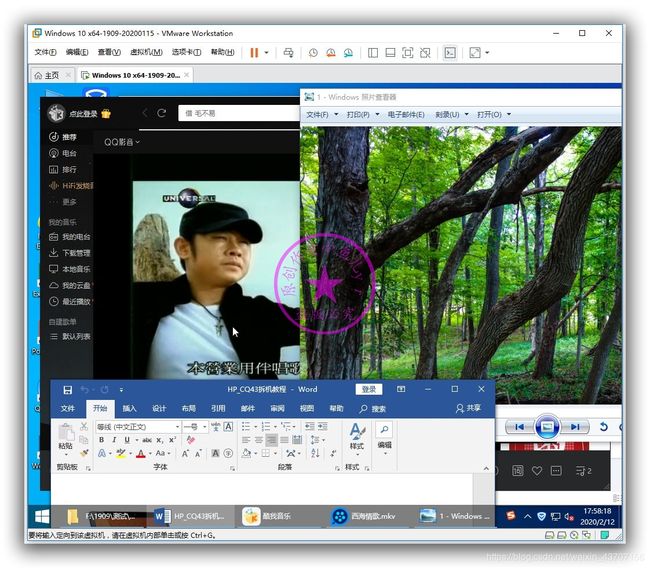The width and height of the screenshot is (650, 568).
Task: Switch to the 设计 ribbon tab in Word
Action: coord(159,408)
